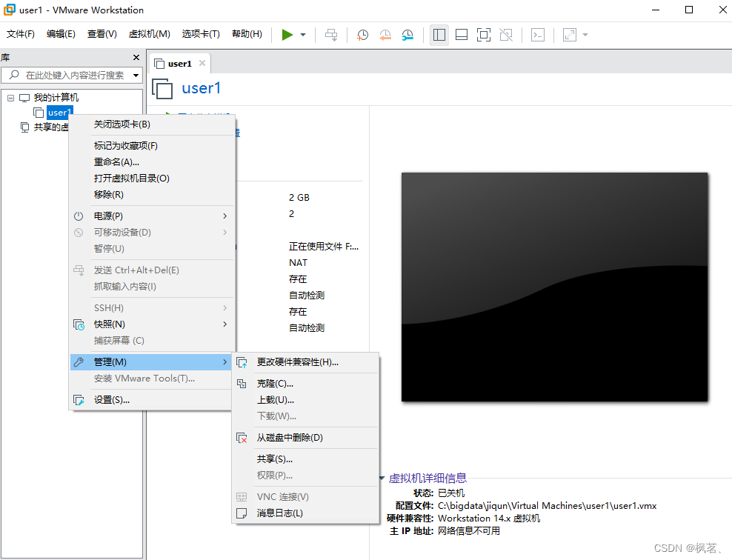The height and width of the screenshot is (560, 732).
Task: Collapse the 我的计算机 tree node
Action: click(10, 98)
